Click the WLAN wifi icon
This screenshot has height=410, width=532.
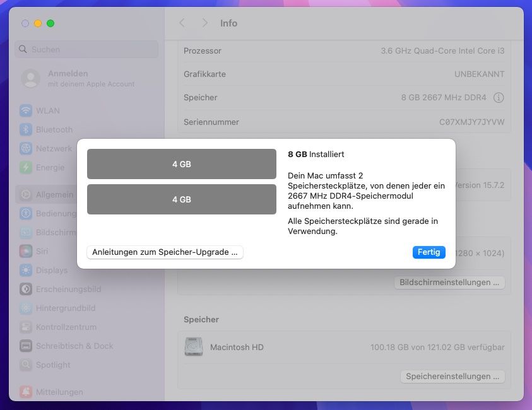[x=26, y=111]
